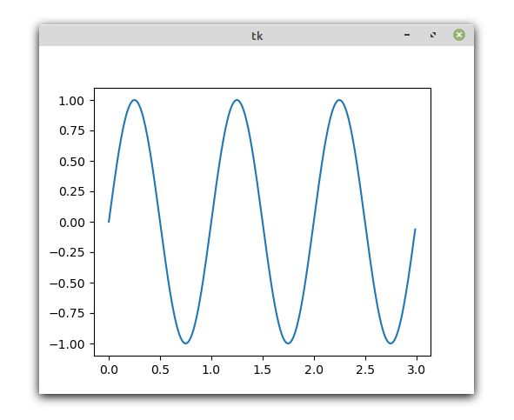Click y-axis label 1.00
Viewport: 514px width, 420px height.
pyautogui.click(x=71, y=101)
